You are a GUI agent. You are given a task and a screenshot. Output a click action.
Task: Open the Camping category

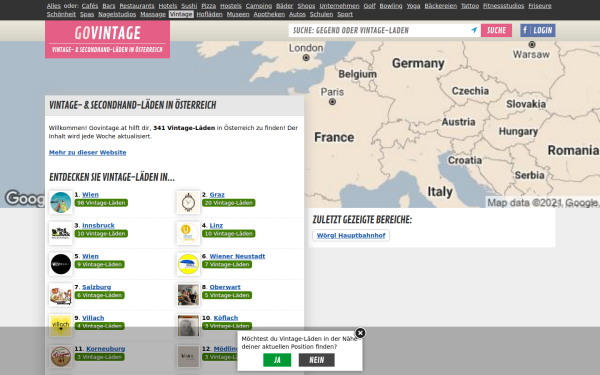(x=259, y=6)
